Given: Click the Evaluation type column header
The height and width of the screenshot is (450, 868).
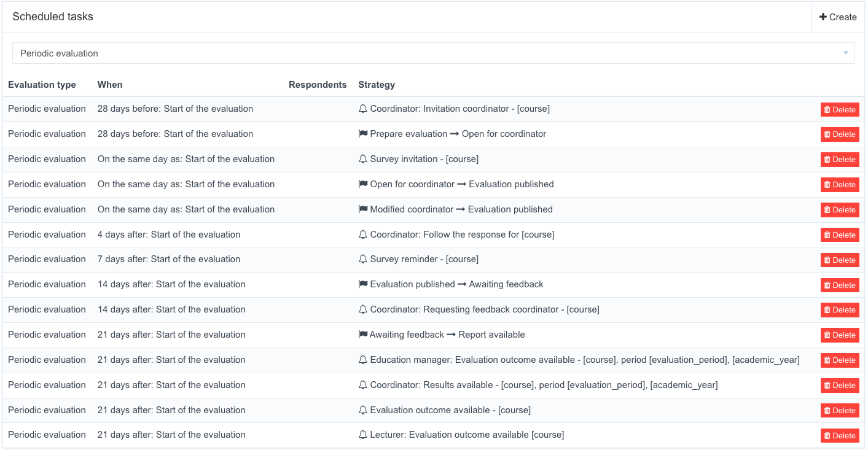Looking at the screenshot, I should pos(42,85).
